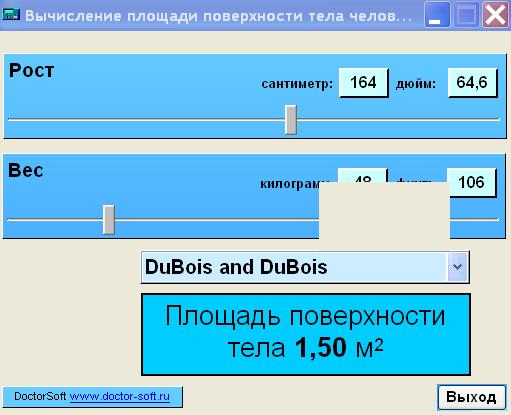
Task: Close the calculator window with X button
Action: pos(495,15)
